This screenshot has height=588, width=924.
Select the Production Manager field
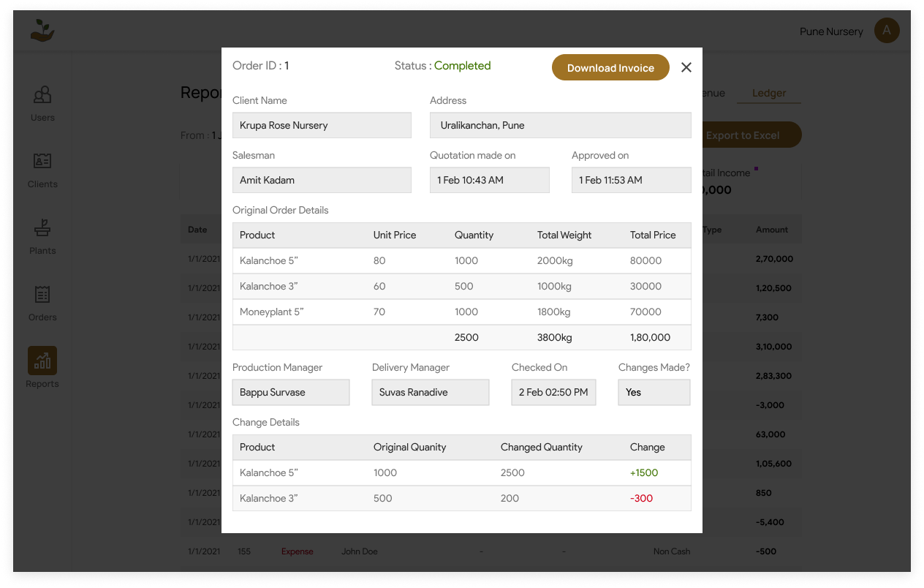pos(291,392)
